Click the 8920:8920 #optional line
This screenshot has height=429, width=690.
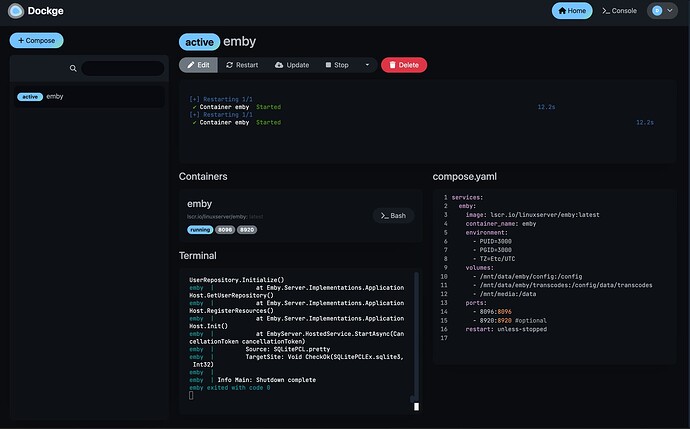510,320
